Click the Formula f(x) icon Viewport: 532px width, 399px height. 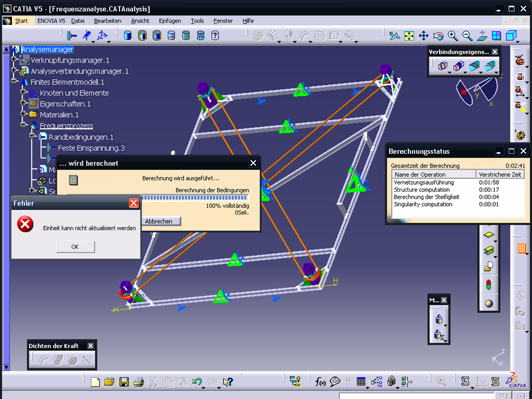[x=320, y=382]
